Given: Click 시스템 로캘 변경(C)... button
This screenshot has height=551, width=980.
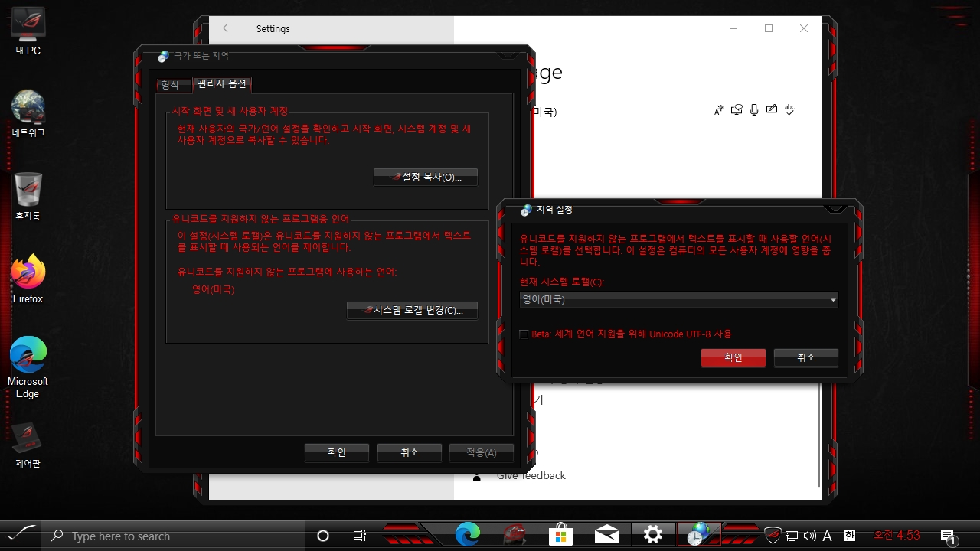Looking at the screenshot, I should point(412,310).
